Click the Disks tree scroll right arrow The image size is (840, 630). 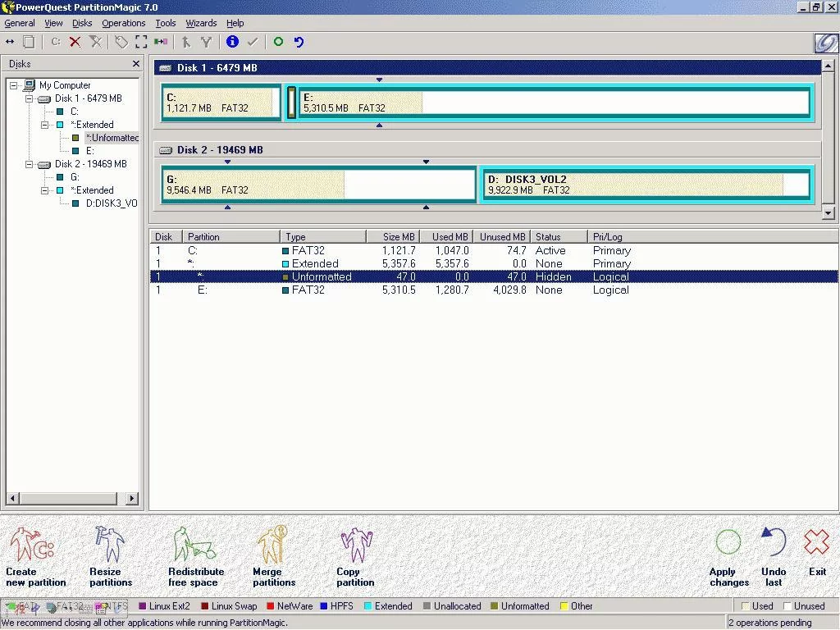click(131, 498)
